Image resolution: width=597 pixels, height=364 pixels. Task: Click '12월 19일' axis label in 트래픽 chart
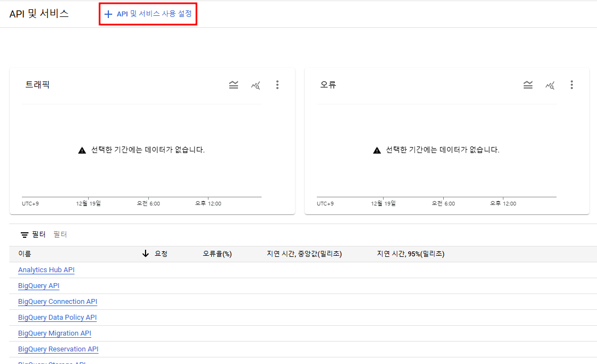tap(88, 203)
